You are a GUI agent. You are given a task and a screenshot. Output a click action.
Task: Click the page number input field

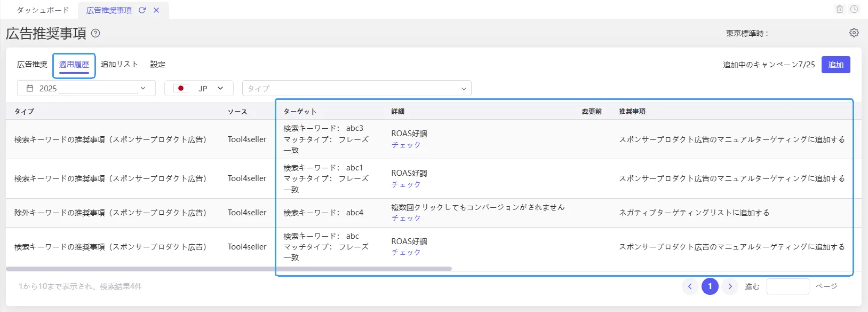click(788, 286)
